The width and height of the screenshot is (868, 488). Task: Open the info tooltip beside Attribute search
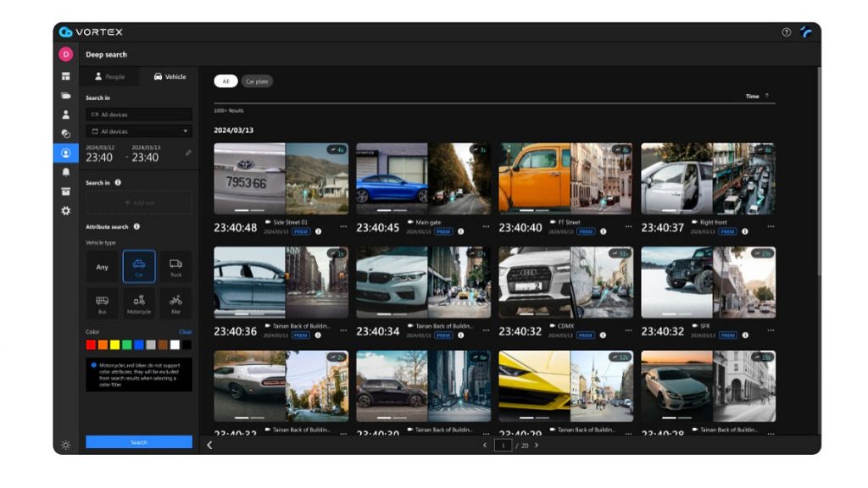[136, 225]
